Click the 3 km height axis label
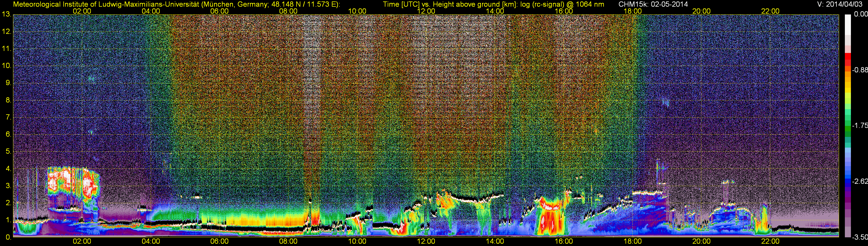 pyautogui.click(x=8, y=186)
